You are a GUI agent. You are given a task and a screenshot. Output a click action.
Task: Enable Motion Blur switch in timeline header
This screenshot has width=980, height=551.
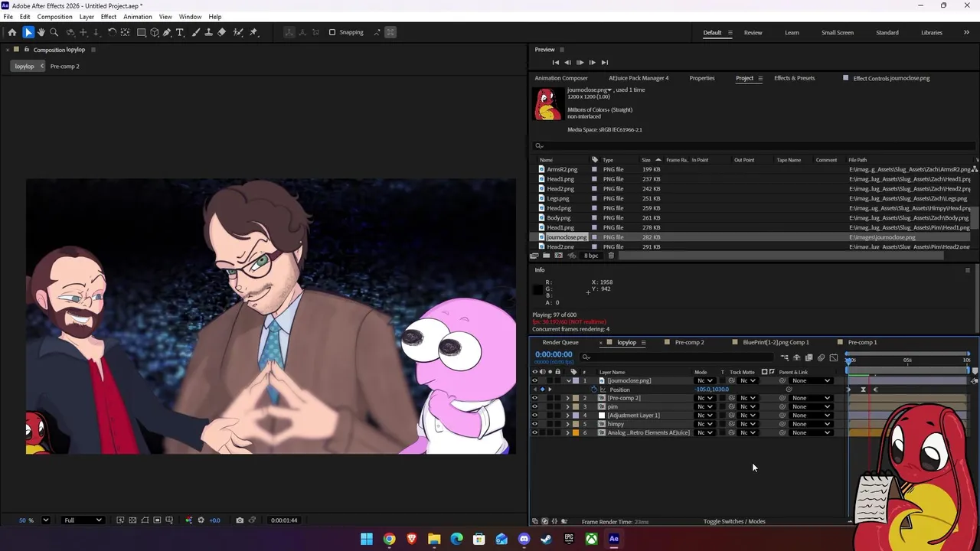pos(822,357)
